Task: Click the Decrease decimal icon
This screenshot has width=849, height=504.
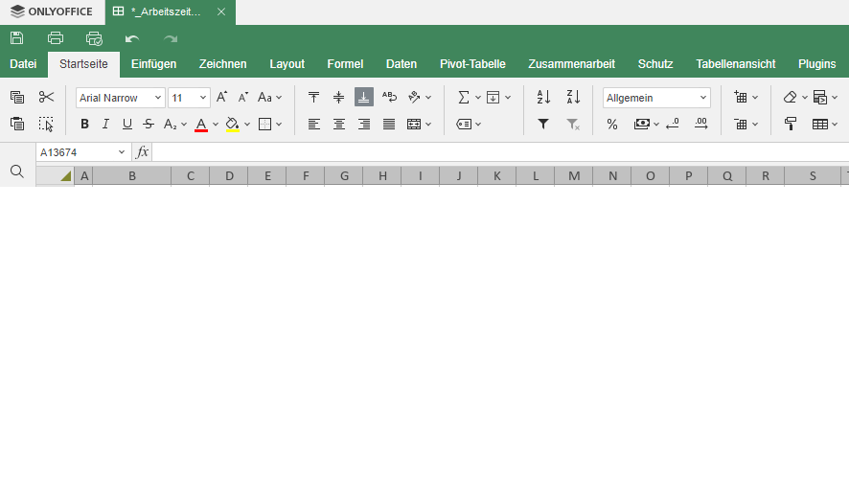Action: pyautogui.click(x=673, y=124)
